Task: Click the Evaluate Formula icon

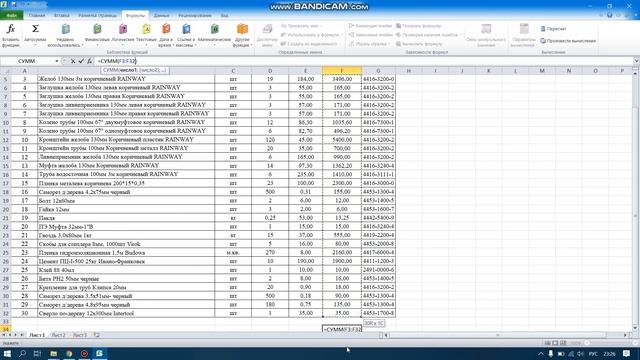Action: pos(398,44)
